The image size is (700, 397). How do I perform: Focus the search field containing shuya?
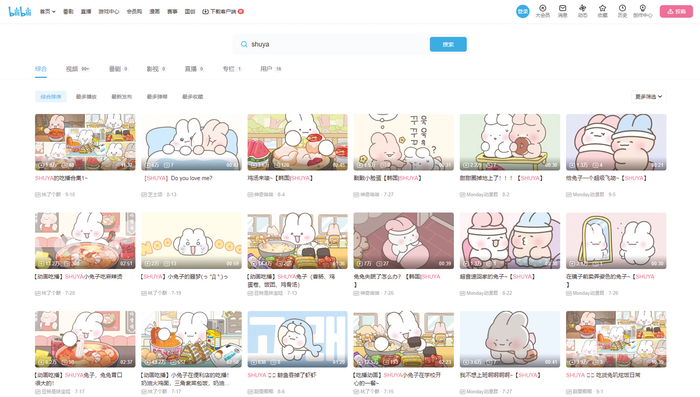click(337, 44)
